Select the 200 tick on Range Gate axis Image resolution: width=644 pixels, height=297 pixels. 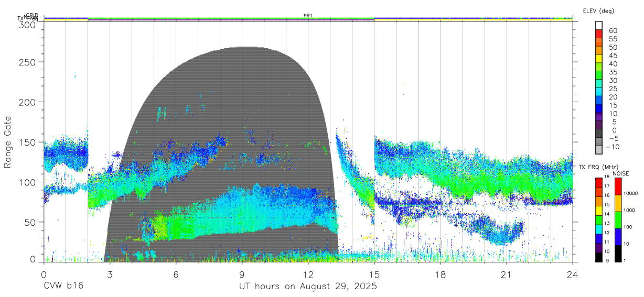coord(27,102)
